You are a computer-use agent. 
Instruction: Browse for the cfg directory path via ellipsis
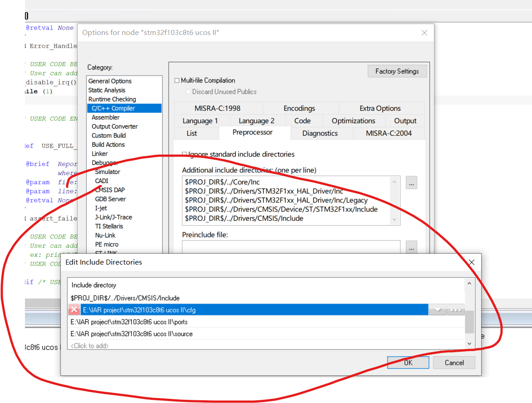[455, 310]
